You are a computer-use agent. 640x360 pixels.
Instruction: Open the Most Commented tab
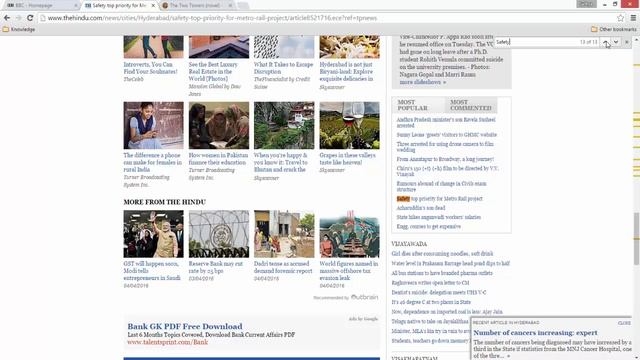pos(471,105)
